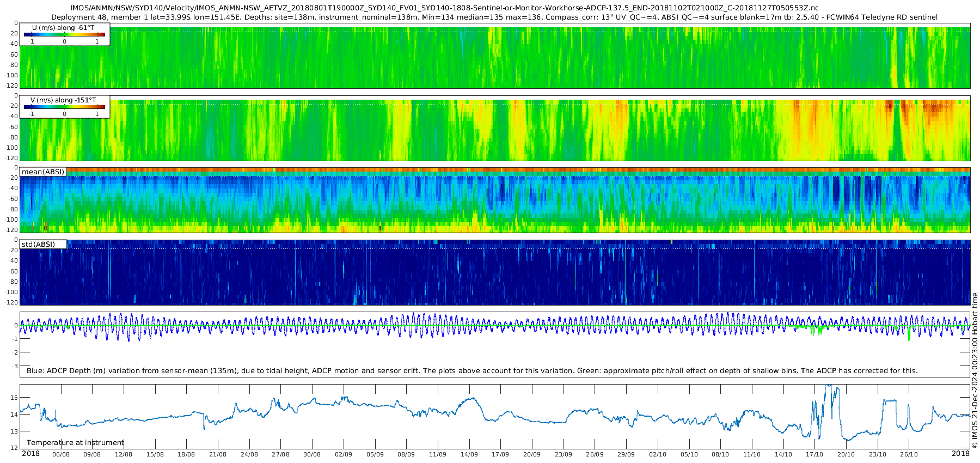Click the V velocity colorbar legend
This screenshot has height=463, width=980.
tap(64, 107)
